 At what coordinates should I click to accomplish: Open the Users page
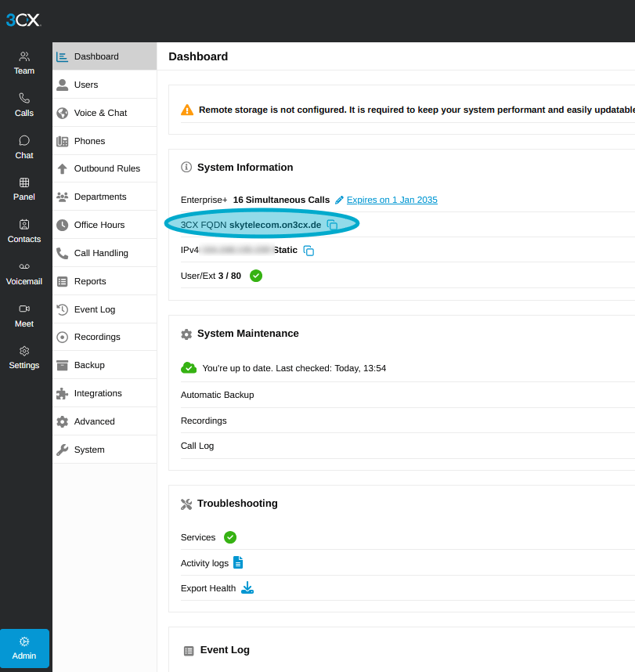[x=105, y=85]
